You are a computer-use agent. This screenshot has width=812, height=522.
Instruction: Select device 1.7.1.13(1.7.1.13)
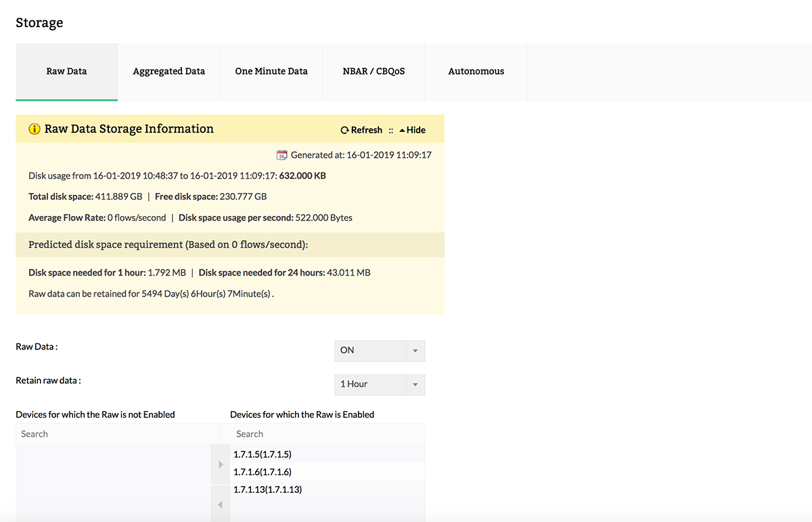(328, 490)
